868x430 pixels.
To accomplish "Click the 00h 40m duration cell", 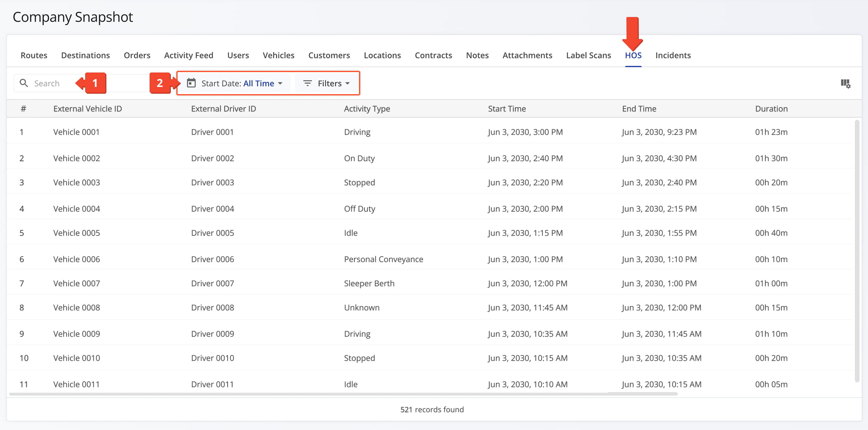I will [771, 233].
